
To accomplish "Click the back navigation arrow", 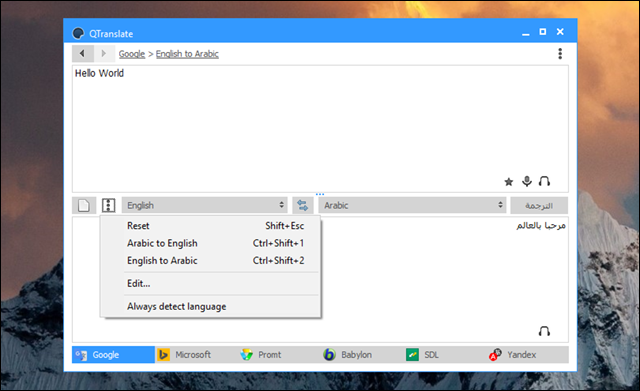I will click(x=83, y=53).
